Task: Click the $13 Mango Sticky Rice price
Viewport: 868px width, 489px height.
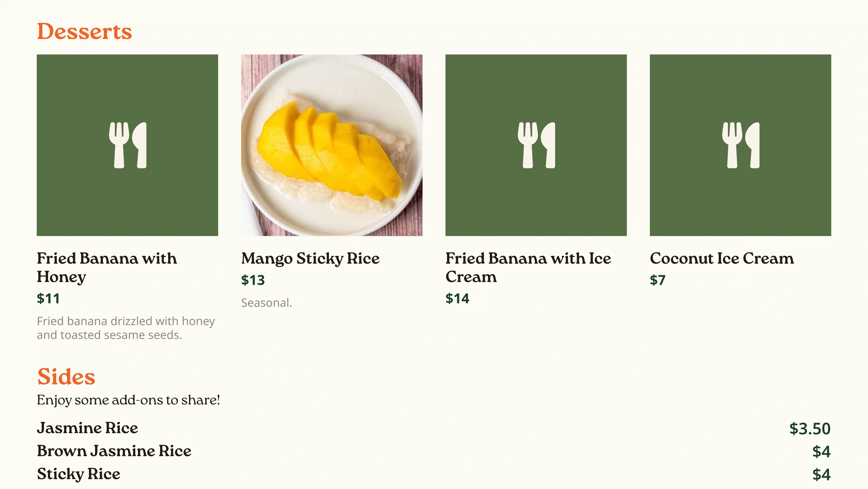Action: pyautogui.click(x=253, y=280)
